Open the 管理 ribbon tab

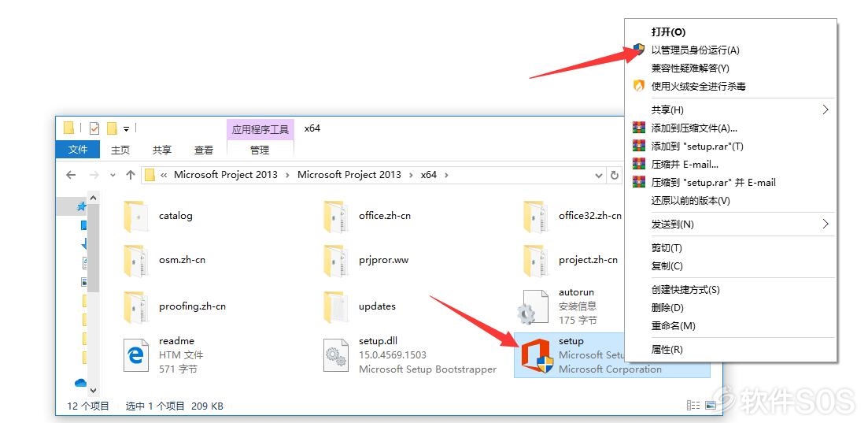pos(260,150)
